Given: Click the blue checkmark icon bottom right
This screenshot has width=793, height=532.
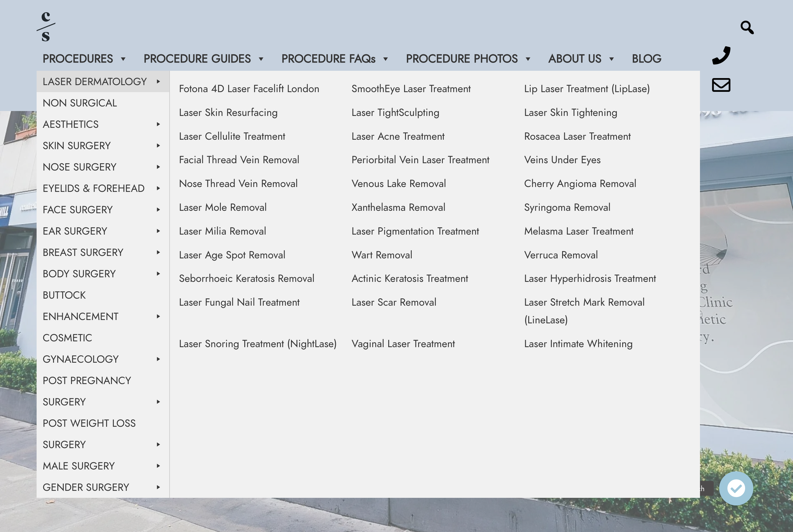Looking at the screenshot, I should click(x=736, y=488).
